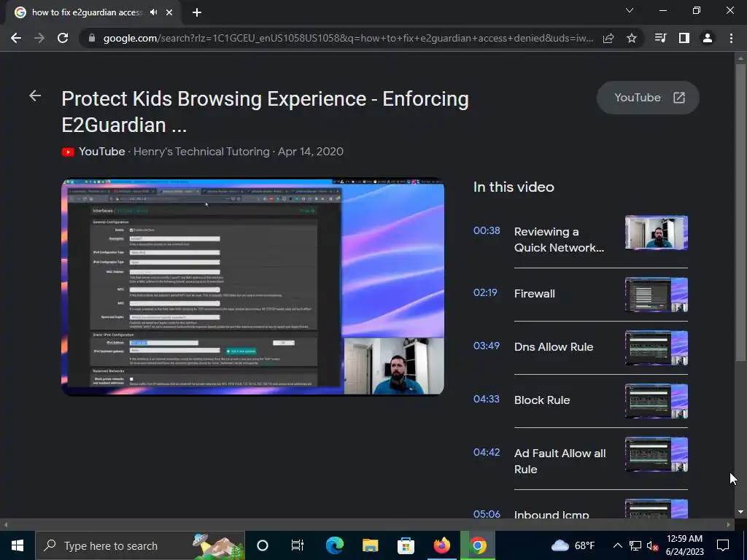Reload the page with the refresh icon
The width and height of the screenshot is (747, 560).
pyautogui.click(x=63, y=38)
